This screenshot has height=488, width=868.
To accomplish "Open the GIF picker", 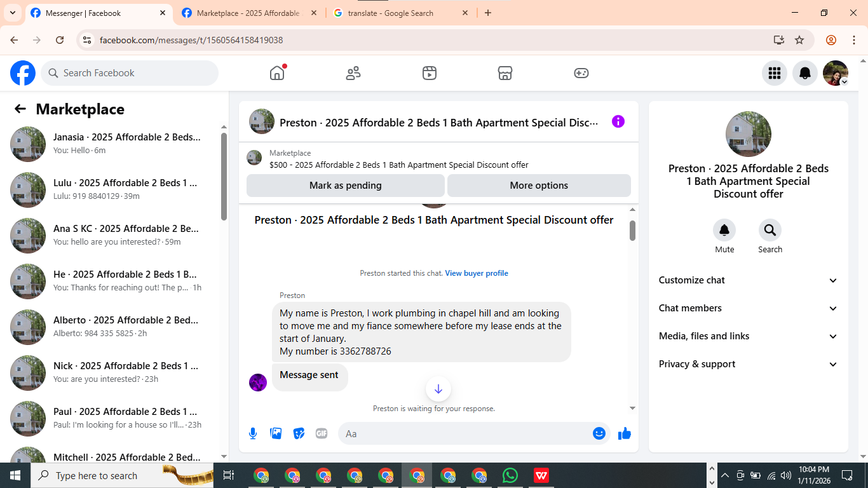I will coord(322,433).
